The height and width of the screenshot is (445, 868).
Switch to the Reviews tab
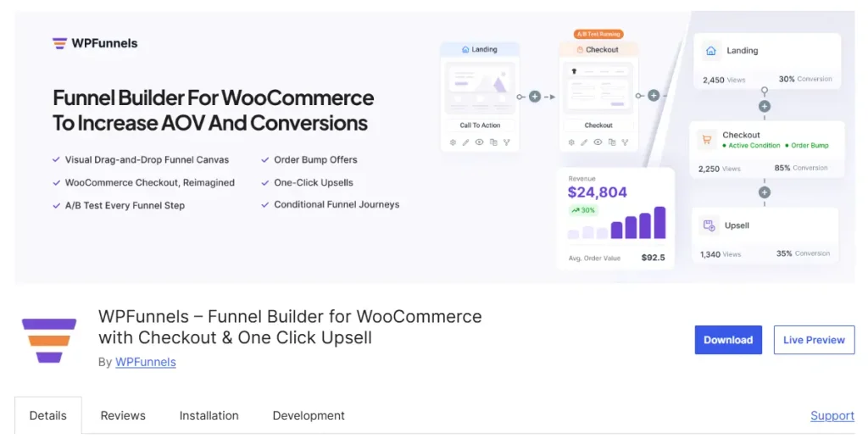point(123,415)
